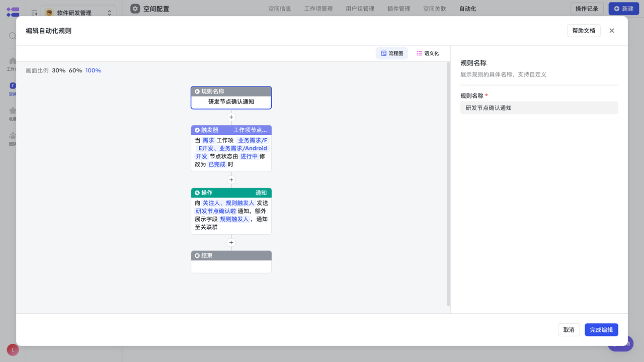Click the sidebar collapse menu icon

pos(34,13)
